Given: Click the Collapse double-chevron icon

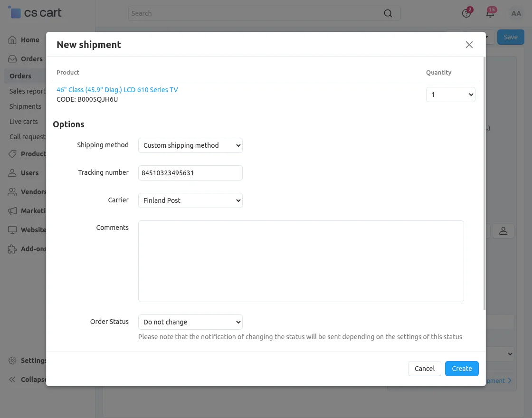Looking at the screenshot, I should tap(12, 380).
